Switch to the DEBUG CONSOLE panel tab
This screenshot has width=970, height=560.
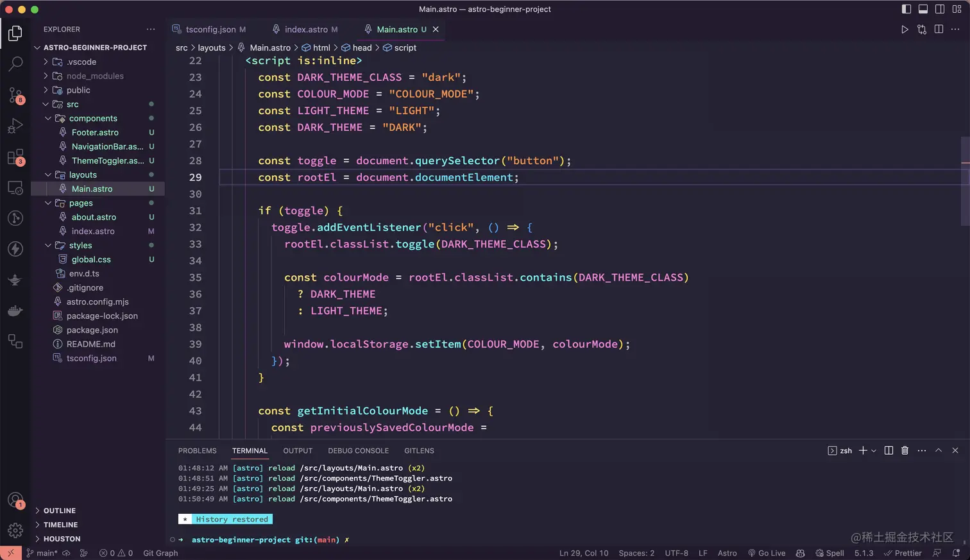pos(358,451)
